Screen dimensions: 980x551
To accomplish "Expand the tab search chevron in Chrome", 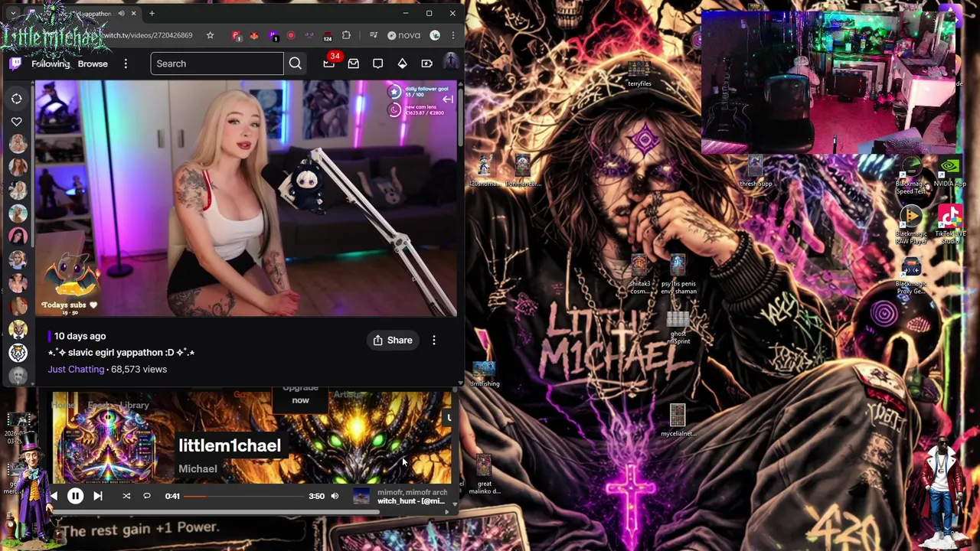I will pos(13,14).
